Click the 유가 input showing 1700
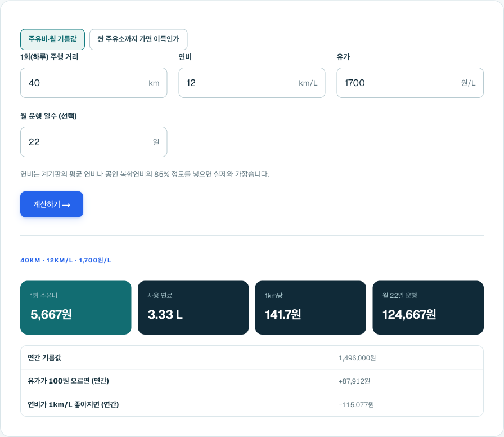The height and width of the screenshot is (437, 504). (410, 83)
